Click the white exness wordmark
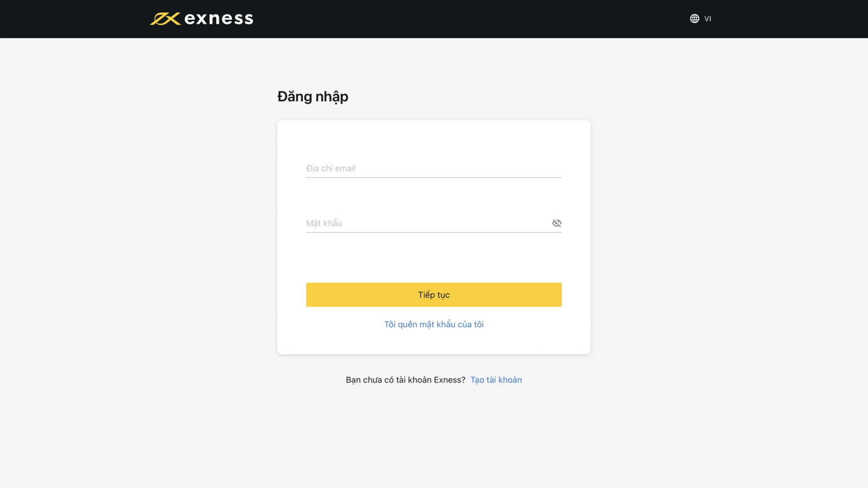 (x=219, y=19)
